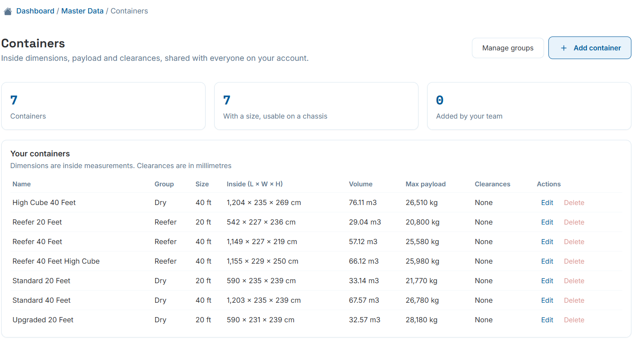Edit the Reefer 40 Feet row
The height and width of the screenshot is (344, 644).
click(x=547, y=241)
